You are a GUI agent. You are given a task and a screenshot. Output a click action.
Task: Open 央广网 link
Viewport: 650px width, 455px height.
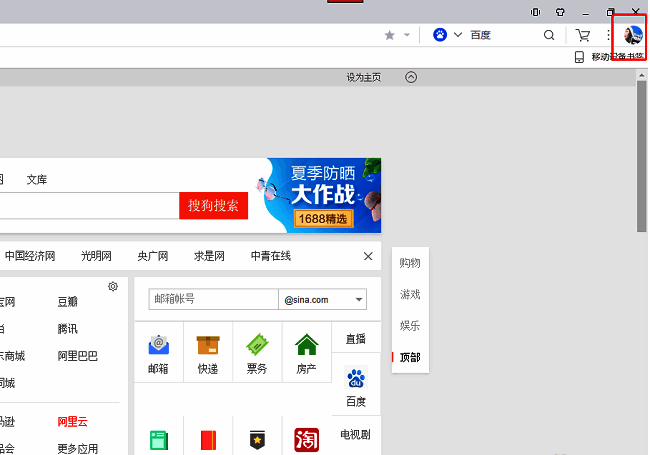tap(153, 256)
